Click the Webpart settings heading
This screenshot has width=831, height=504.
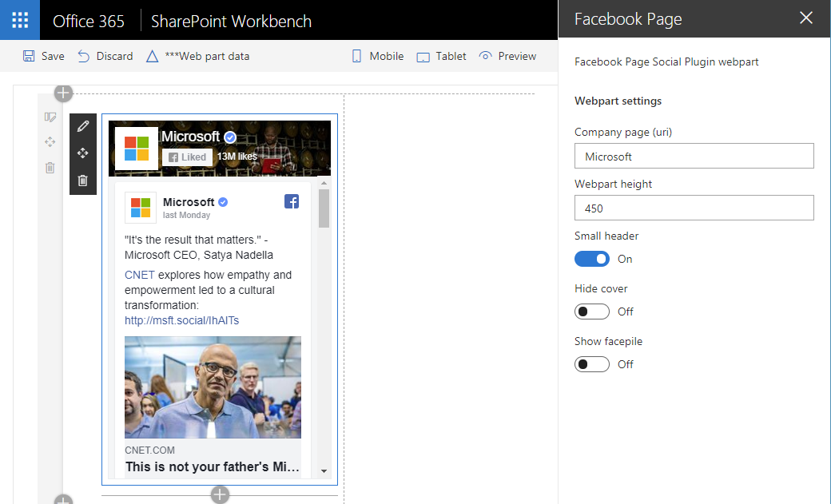618,101
